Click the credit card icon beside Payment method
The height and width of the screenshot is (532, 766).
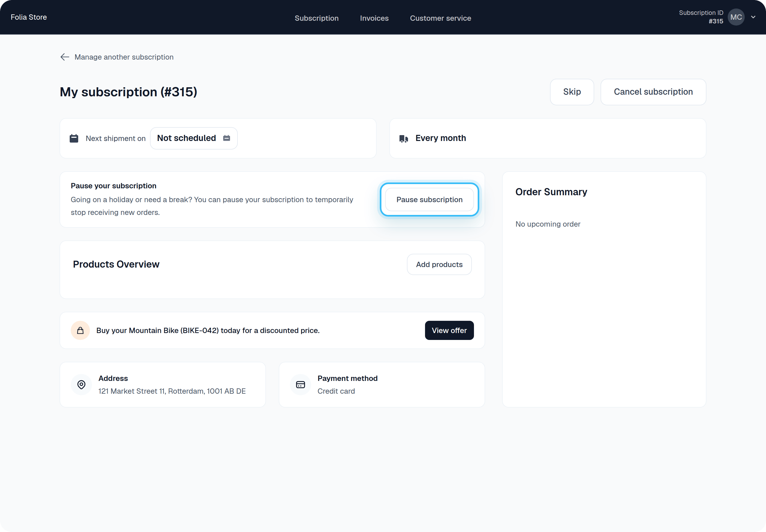coord(301,385)
